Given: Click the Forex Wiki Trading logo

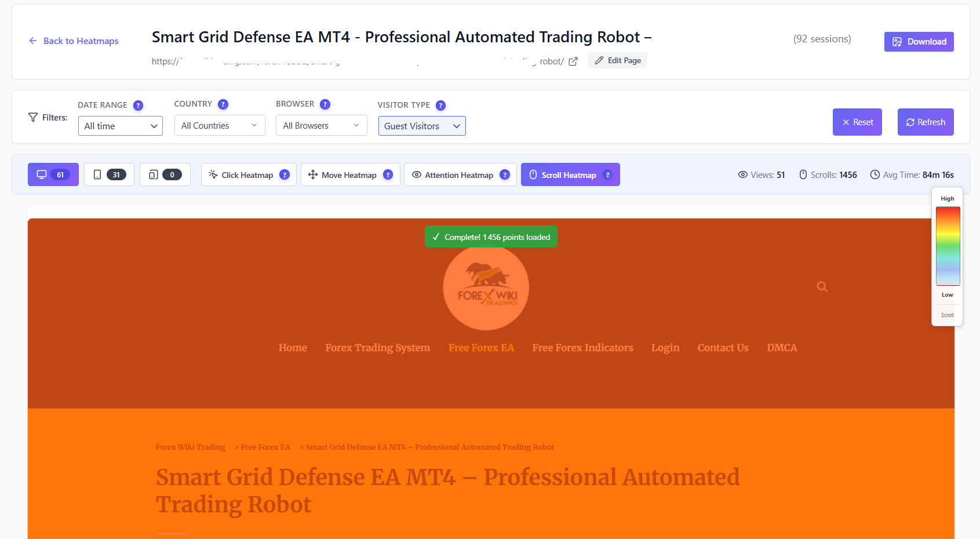Looking at the screenshot, I should click(x=486, y=288).
